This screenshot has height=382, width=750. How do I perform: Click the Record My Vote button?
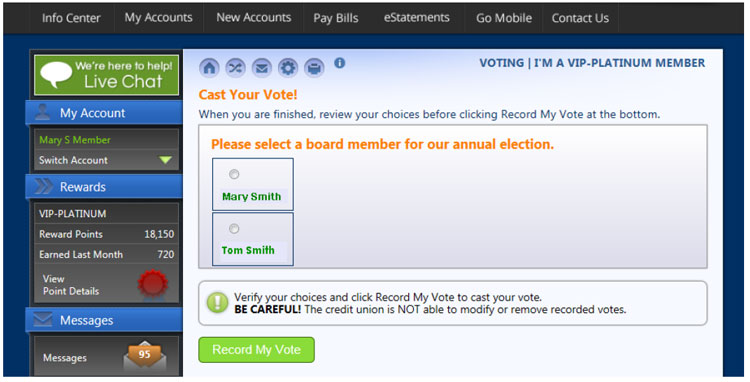(x=256, y=350)
